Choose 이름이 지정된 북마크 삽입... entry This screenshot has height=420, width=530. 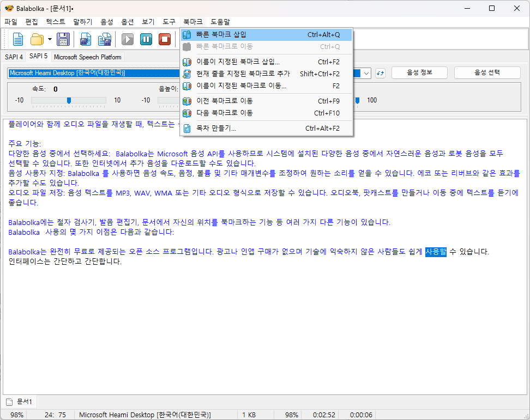(266, 62)
